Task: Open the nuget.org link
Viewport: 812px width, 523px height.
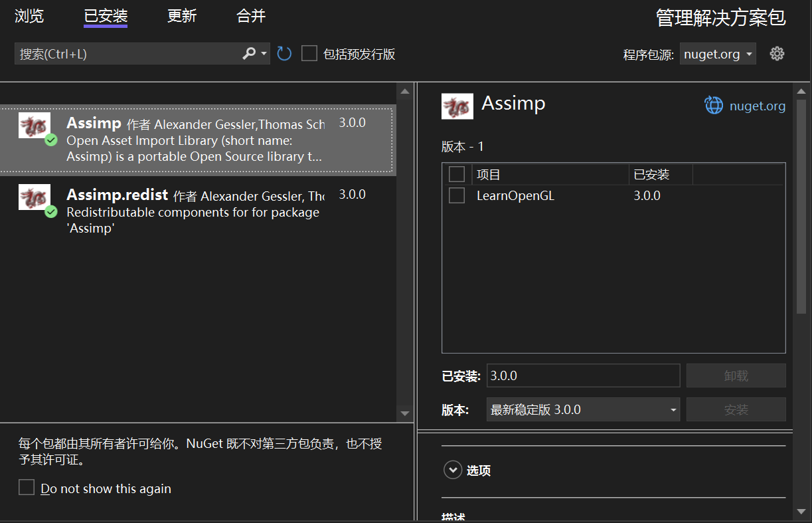Action: point(757,106)
